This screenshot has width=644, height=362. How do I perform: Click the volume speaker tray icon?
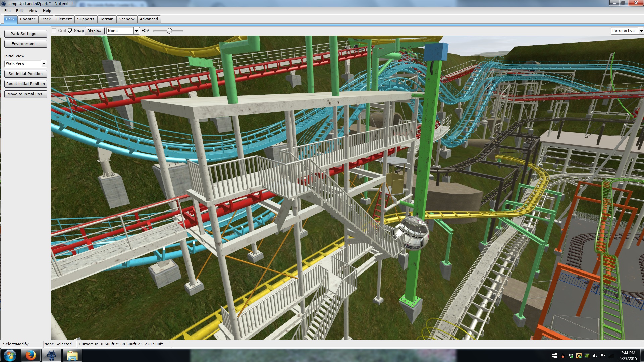595,356
